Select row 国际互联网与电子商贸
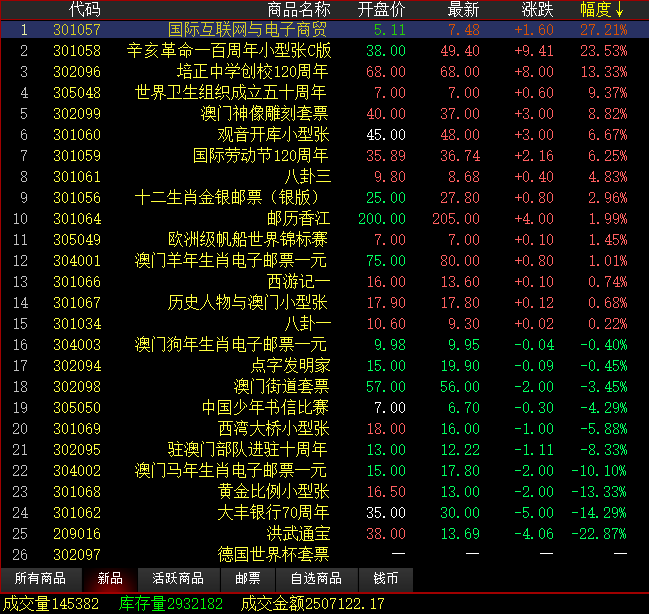Image resolution: width=649 pixels, height=614 pixels. (x=324, y=29)
